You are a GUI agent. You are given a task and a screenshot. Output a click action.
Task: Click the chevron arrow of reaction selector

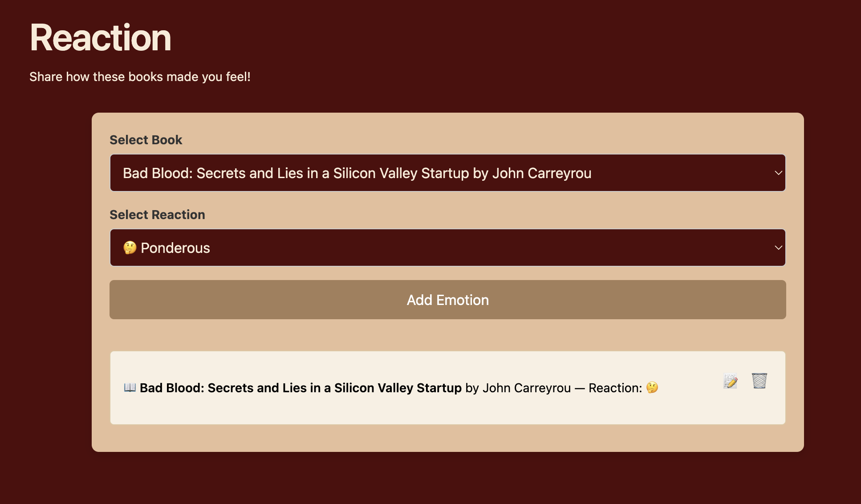coord(778,248)
